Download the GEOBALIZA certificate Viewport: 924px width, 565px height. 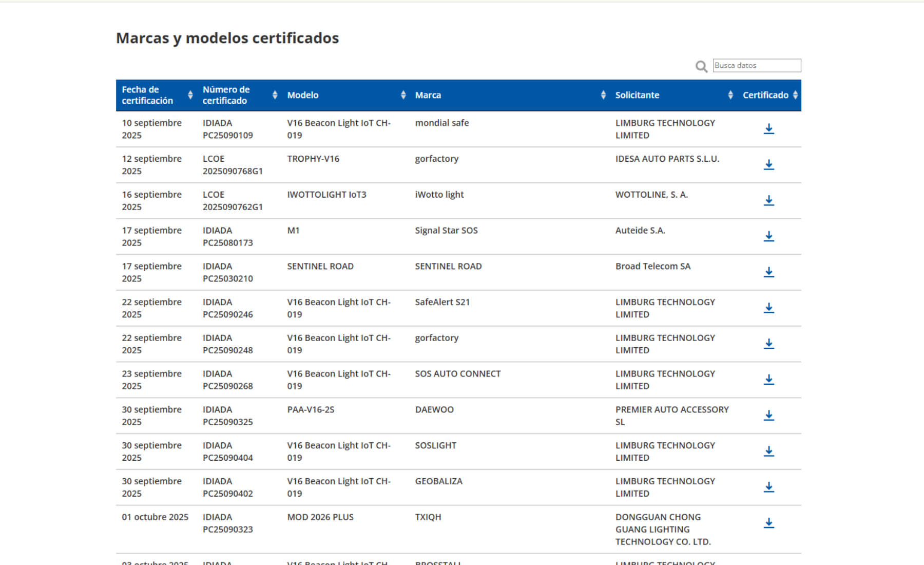[x=768, y=487]
